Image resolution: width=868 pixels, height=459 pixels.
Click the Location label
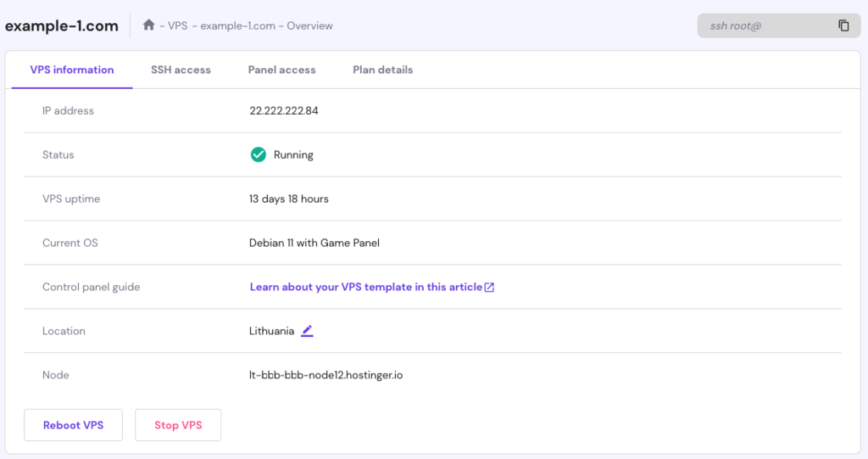[x=64, y=331]
